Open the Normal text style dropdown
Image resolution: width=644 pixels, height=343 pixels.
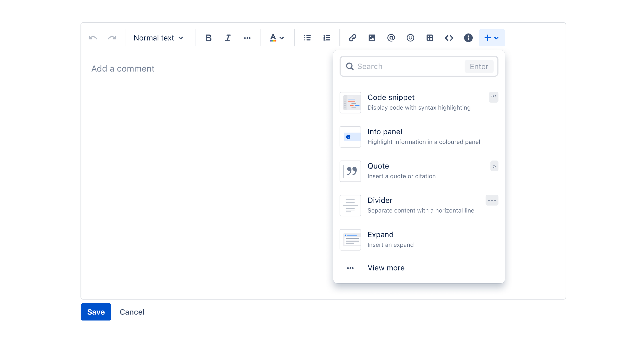[x=158, y=38]
